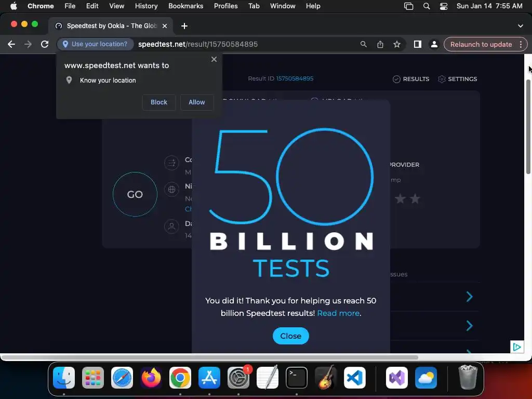Open Finder from the Dock
Screen dimensions: 532x399
coord(64,378)
